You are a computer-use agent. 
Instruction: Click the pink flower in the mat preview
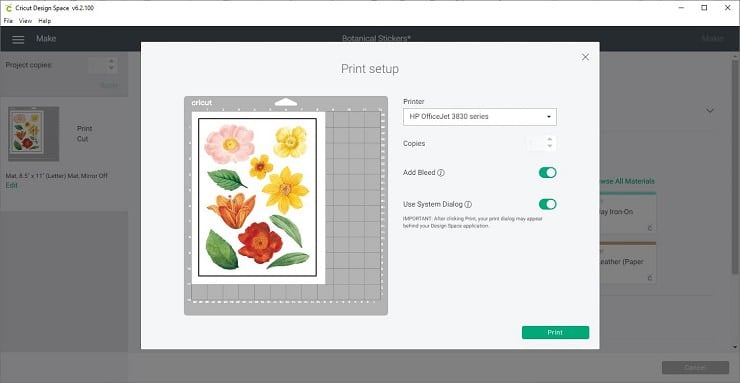(230, 144)
